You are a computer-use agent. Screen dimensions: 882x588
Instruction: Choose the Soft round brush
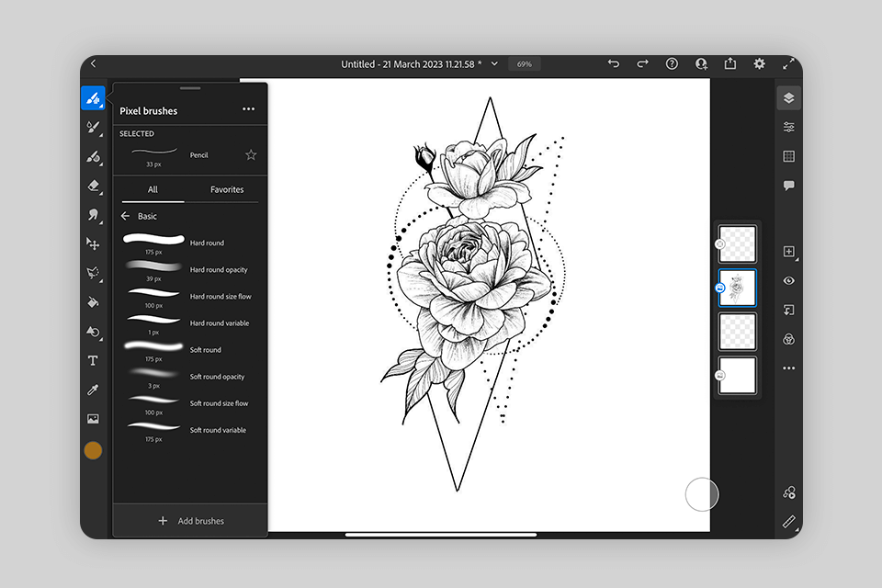point(190,350)
